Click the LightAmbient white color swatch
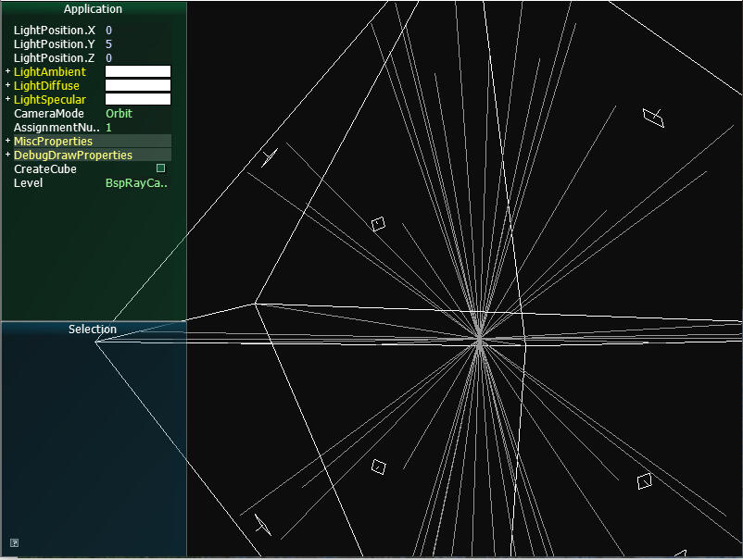Image resolution: width=743 pixels, height=560 pixels. (138, 71)
